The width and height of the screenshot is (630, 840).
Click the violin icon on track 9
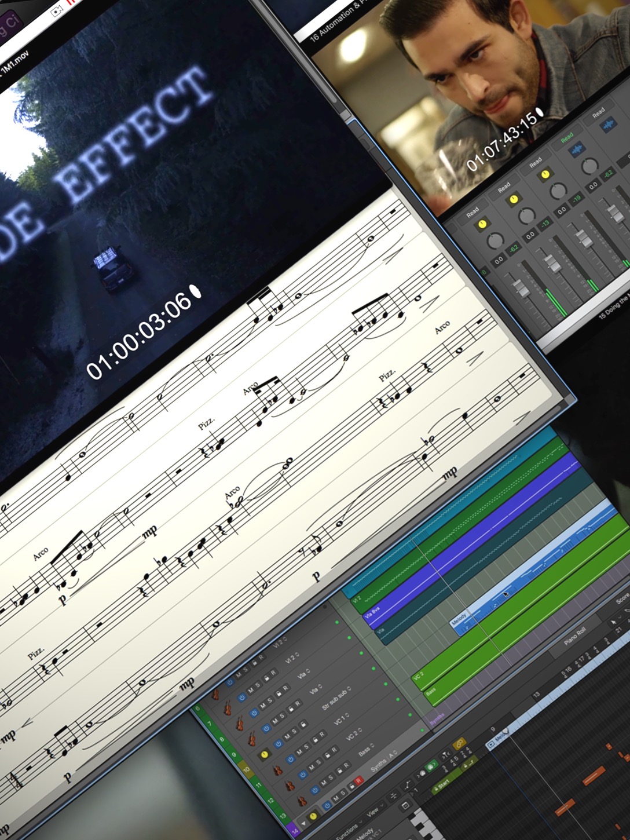click(252, 739)
